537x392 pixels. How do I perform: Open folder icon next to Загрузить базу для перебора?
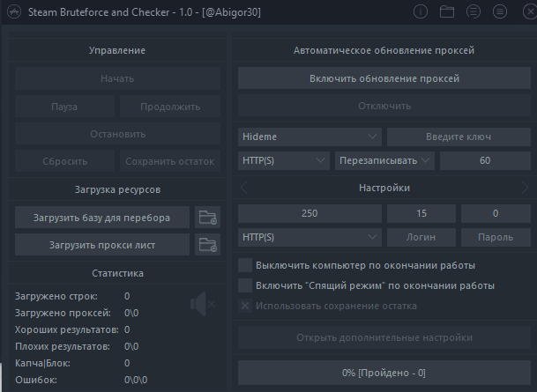(x=207, y=218)
